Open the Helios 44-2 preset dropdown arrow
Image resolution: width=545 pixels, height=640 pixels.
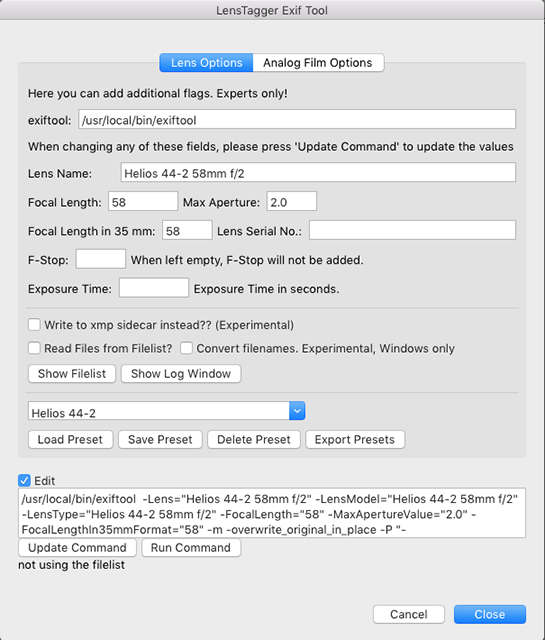tap(297, 411)
